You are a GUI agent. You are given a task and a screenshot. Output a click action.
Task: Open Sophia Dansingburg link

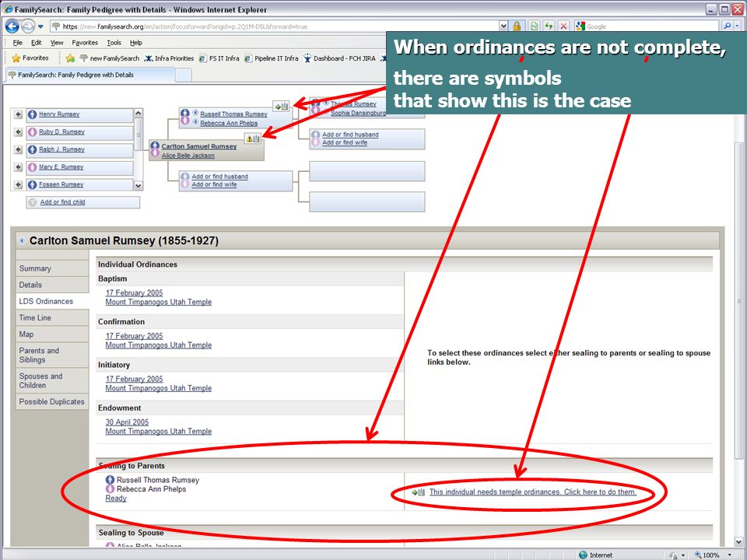click(358, 114)
